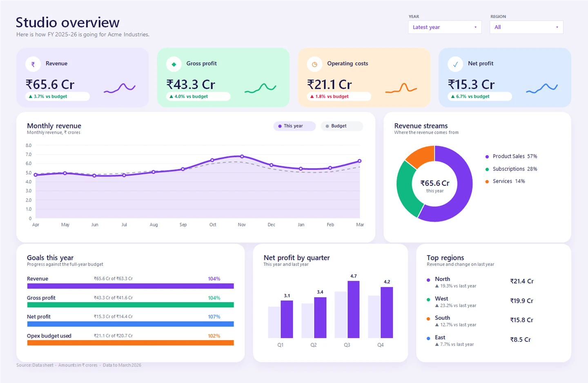Click the 1.8% vs budget badge
588x383 pixels.
[339, 96]
